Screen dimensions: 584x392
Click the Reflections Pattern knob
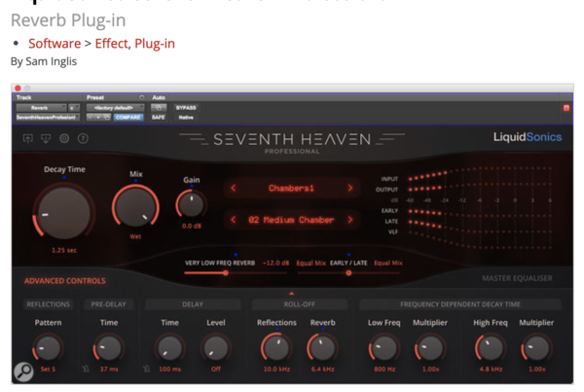click(48, 348)
